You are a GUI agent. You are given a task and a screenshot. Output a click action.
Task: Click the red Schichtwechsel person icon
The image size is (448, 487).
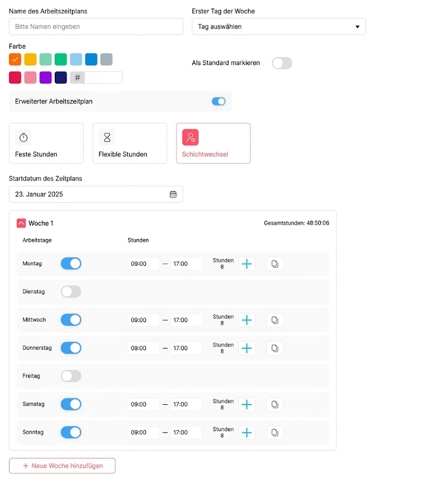[191, 137]
